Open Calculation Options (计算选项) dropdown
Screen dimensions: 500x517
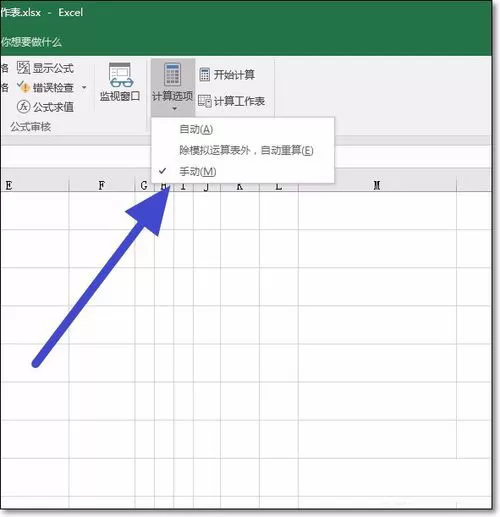(x=173, y=87)
